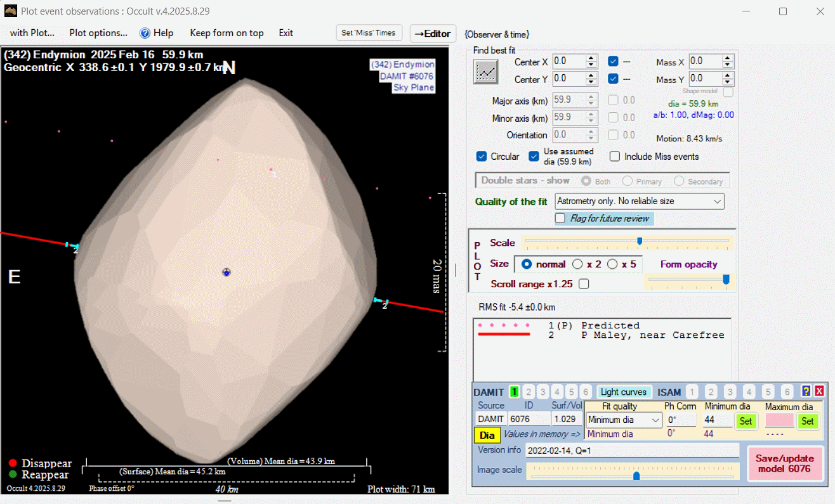This screenshot has width=835, height=504.
Task: Open shape model help question mark icon
Action: [806, 392]
